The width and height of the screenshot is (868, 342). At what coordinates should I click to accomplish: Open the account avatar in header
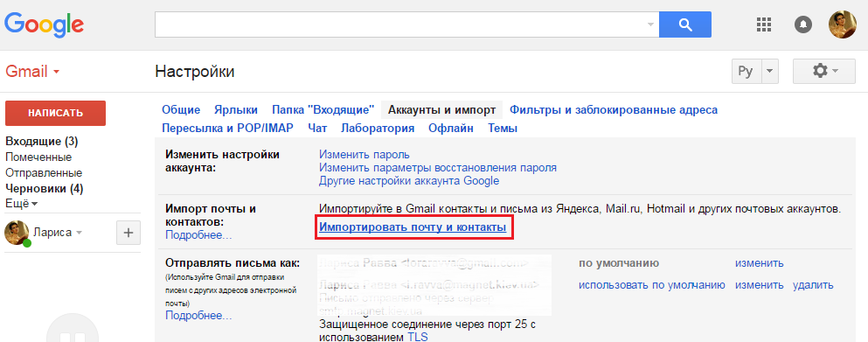pyautogui.click(x=842, y=24)
